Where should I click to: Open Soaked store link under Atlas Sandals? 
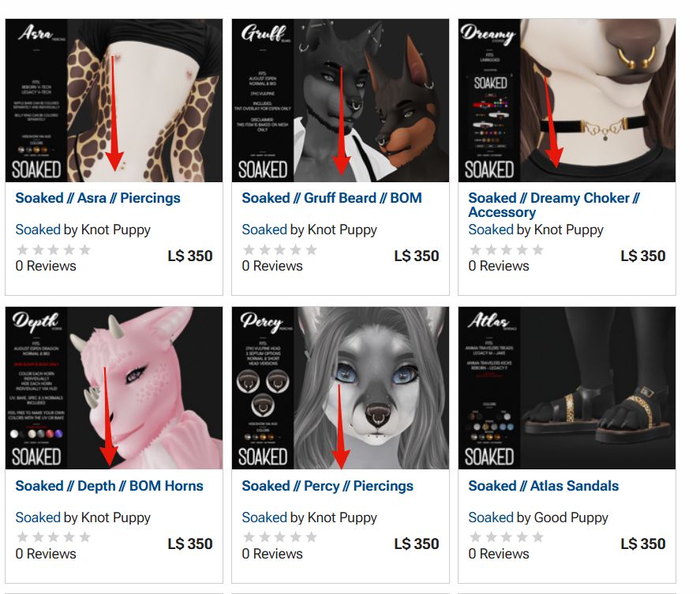[491, 517]
